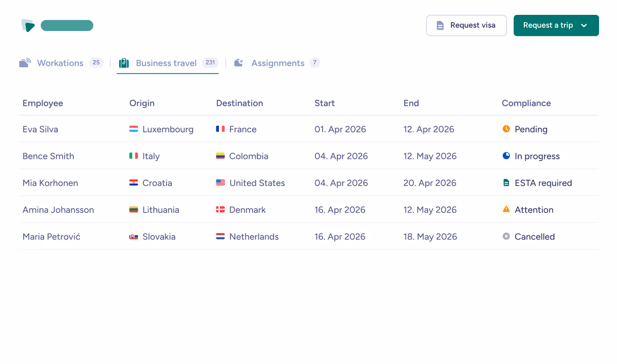This screenshot has width=617, height=364.
Task: Click the Business travel count badge 231
Action: click(x=210, y=62)
